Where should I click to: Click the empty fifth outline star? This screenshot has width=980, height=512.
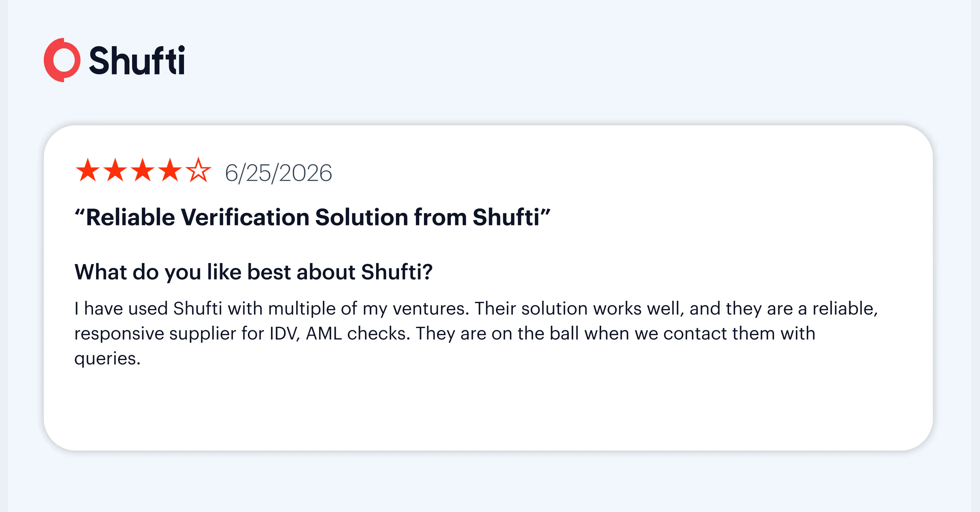coord(198,170)
